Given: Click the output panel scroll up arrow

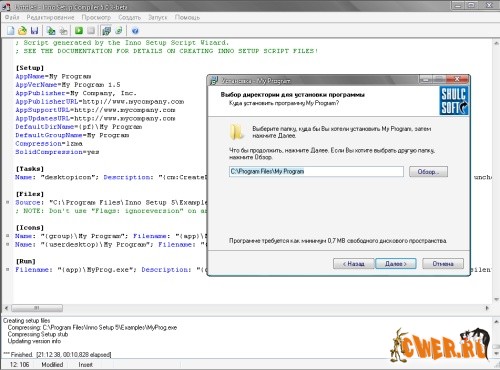Looking at the screenshot, I should pyautogui.click(x=496, y=322).
